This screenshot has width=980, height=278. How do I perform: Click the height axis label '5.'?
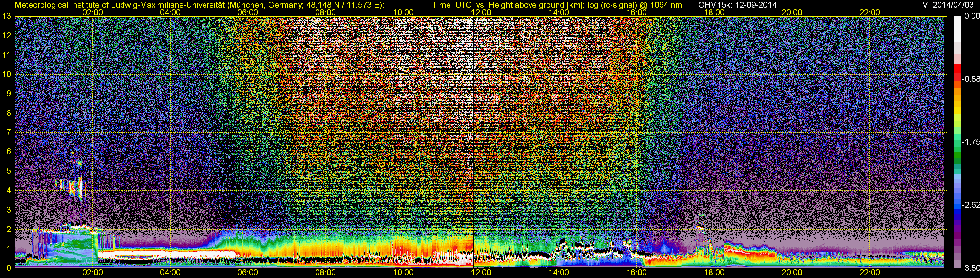9,171
